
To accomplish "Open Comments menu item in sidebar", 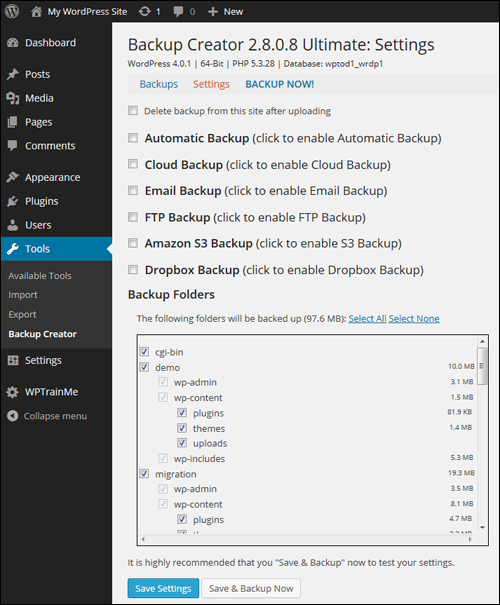I will coord(50,146).
